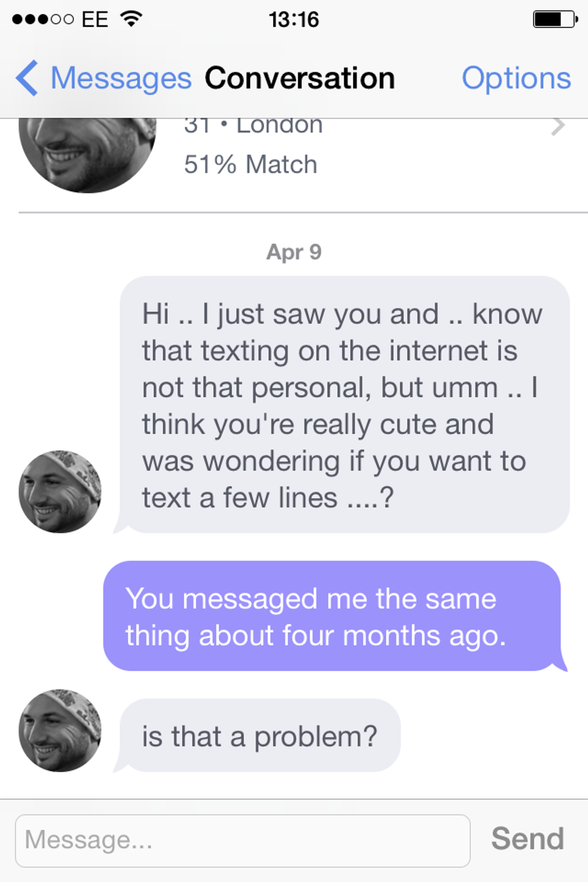Tap the Wi-Fi status icon
This screenshot has width=588, height=882.
pos(131,19)
